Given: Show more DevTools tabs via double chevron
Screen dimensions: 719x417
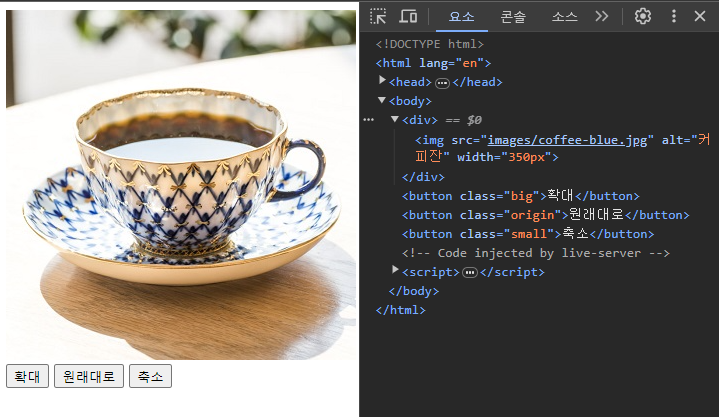Looking at the screenshot, I should click(x=602, y=16).
